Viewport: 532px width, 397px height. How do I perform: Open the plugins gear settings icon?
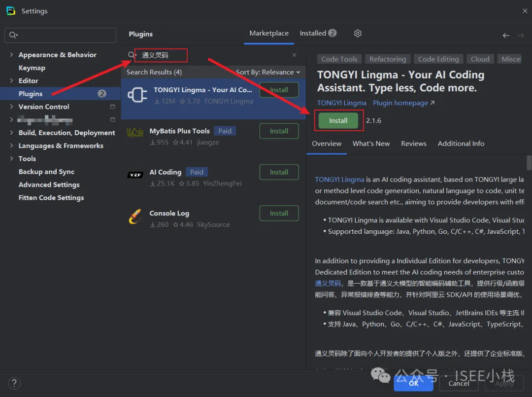[358, 33]
